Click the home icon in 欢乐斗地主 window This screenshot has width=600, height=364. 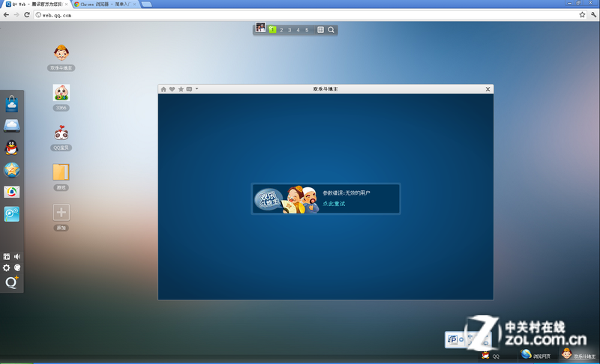163,89
